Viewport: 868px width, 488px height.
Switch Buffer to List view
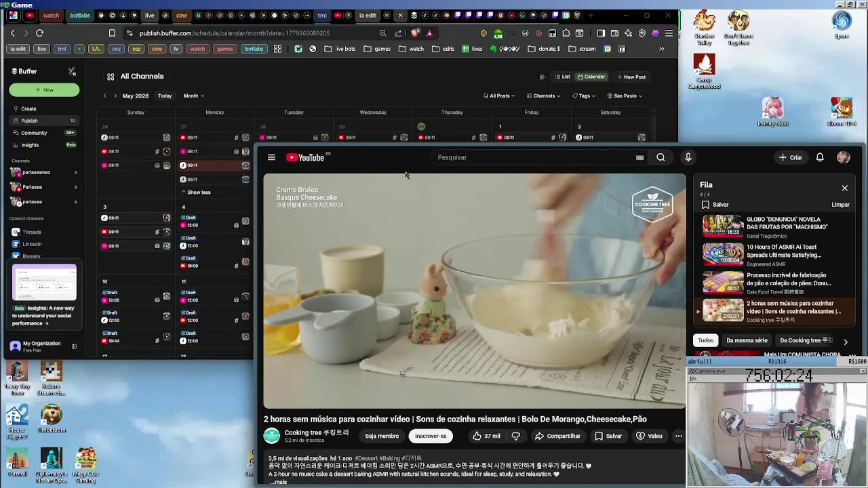pyautogui.click(x=562, y=77)
